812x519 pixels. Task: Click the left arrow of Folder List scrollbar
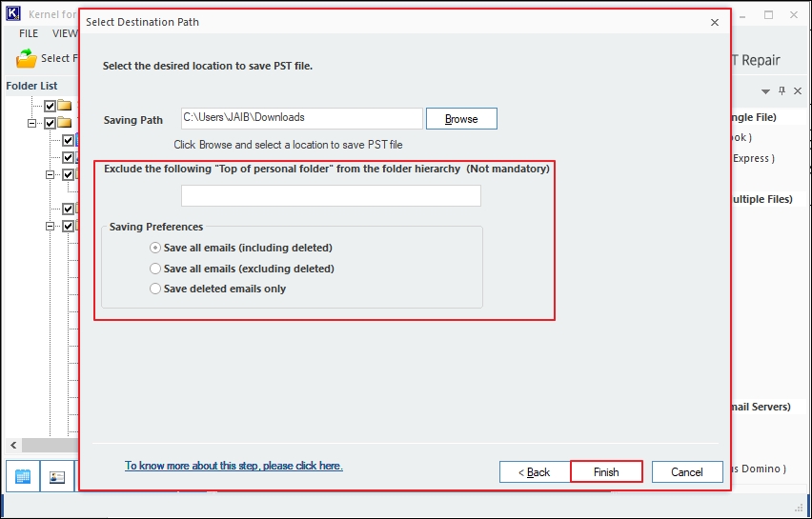point(14,445)
